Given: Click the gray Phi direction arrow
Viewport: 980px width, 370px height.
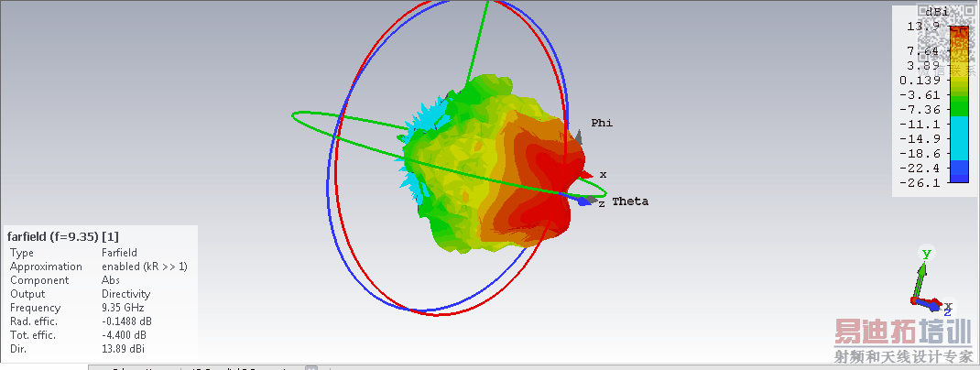Looking at the screenshot, I should coord(580,136).
